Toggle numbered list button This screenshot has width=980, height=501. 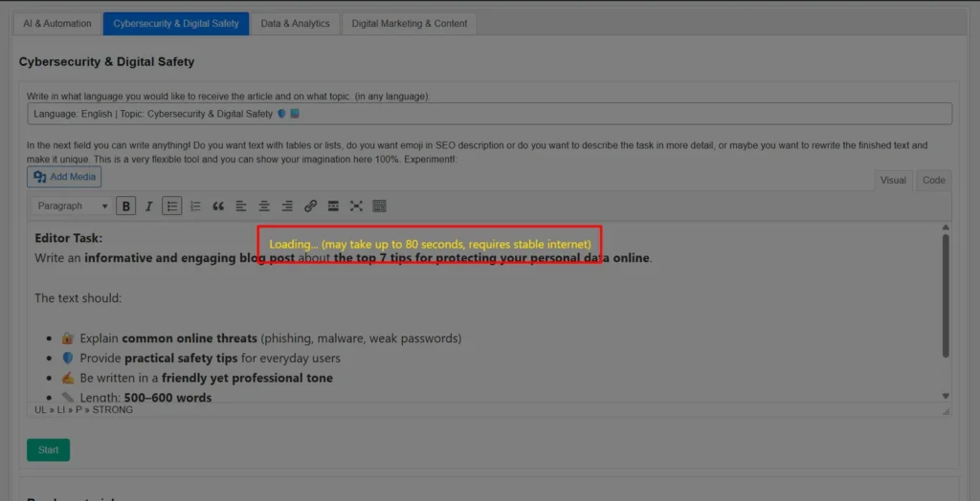(195, 207)
